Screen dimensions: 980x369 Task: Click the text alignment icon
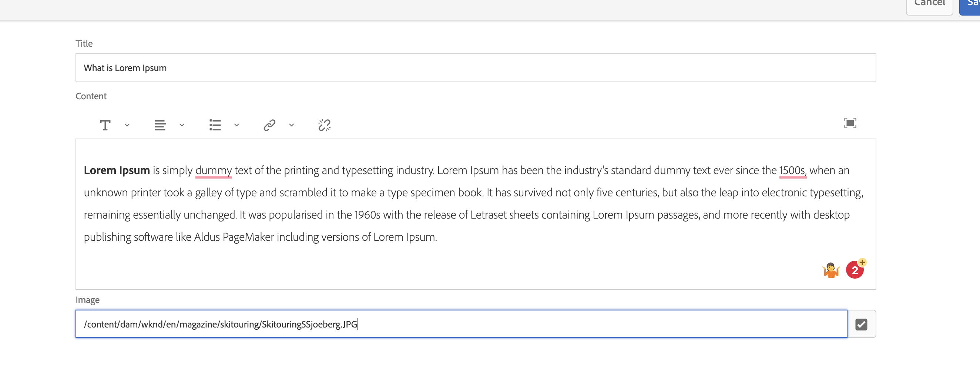tap(160, 125)
